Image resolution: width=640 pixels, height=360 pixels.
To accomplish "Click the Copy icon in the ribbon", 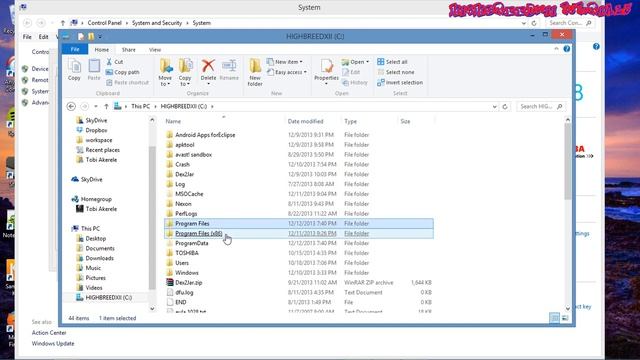I will coord(74,70).
